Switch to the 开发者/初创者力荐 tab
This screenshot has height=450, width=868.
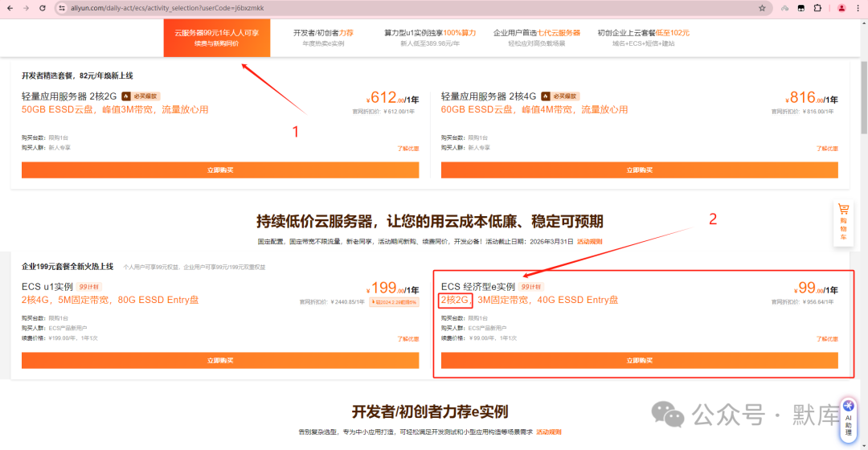click(x=323, y=38)
